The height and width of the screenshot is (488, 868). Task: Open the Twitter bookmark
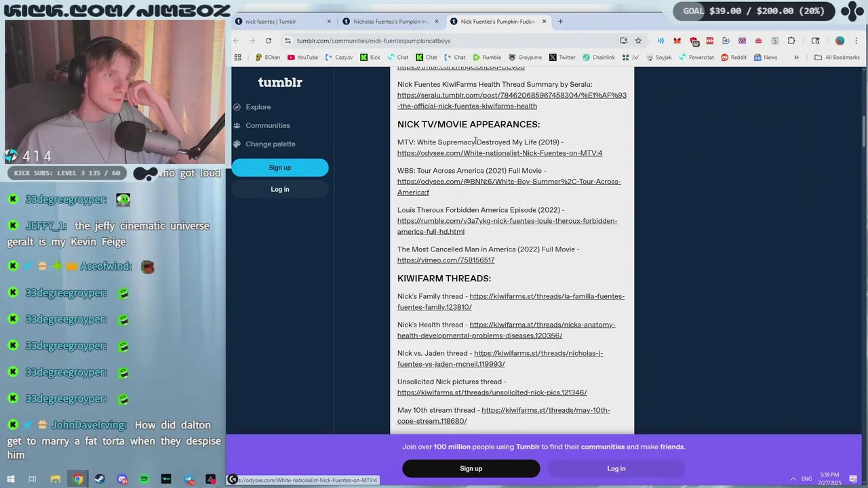[562, 58]
